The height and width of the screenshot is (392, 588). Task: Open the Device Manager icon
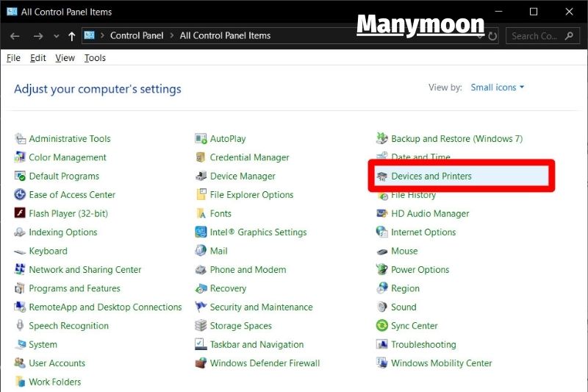(x=201, y=176)
